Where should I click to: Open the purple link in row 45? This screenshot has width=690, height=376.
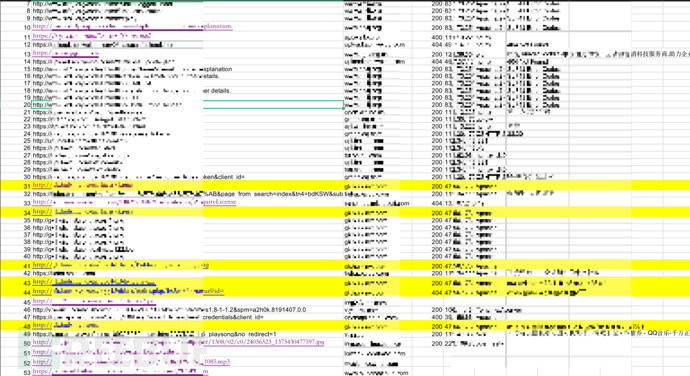coord(94,302)
